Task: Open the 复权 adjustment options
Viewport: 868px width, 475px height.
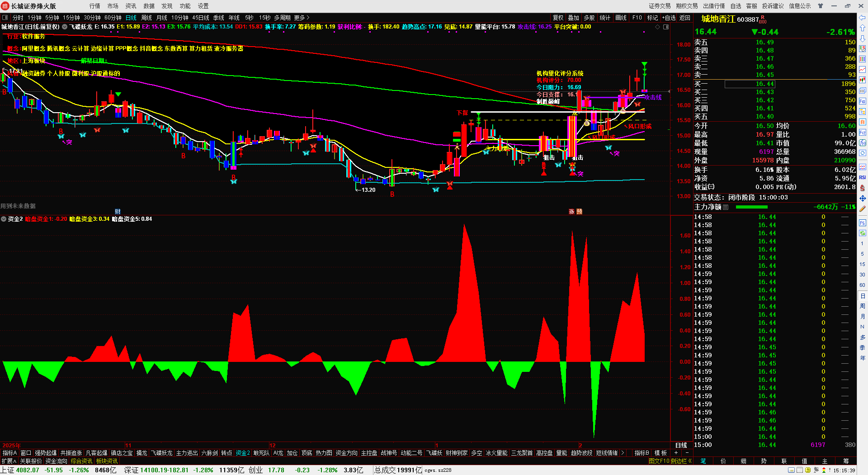Action: [558, 18]
